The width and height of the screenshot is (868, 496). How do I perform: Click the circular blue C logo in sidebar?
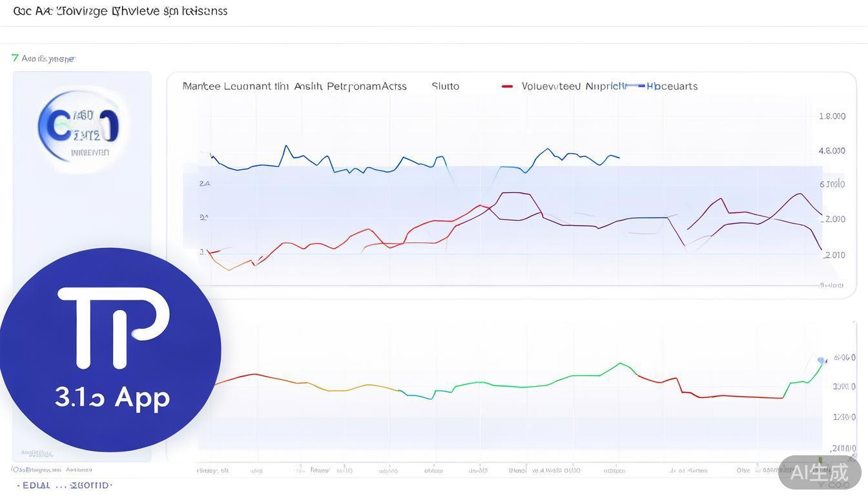(79, 127)
